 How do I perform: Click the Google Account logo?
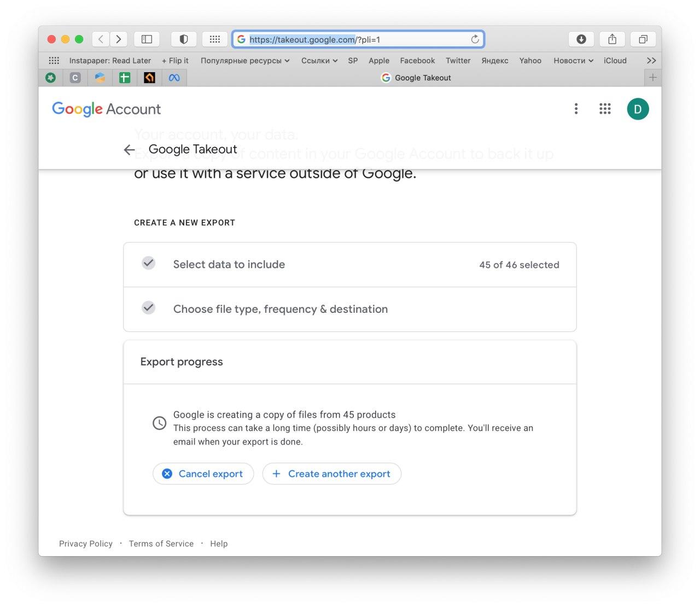click(x=106, y=109)
